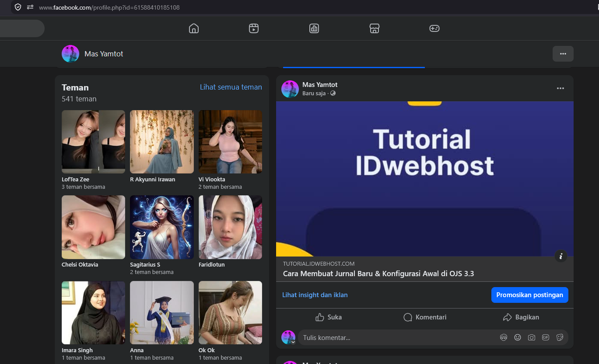Click the name 'LofTea Zee'

(75, 180)
